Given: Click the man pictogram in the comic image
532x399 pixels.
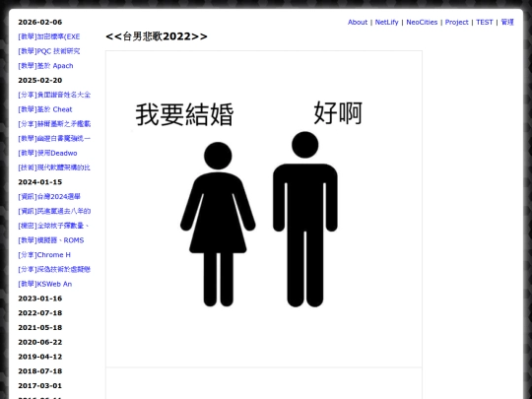Looking at the screenshot, I should pos(305,219).
